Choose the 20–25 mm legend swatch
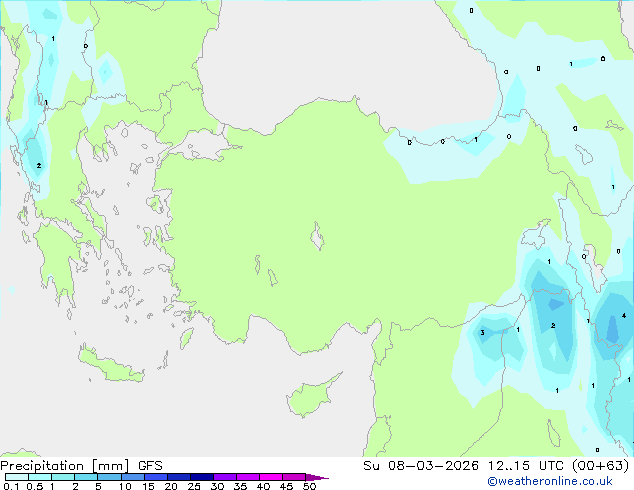The image size is (634, 490). [x=179, y=477]
